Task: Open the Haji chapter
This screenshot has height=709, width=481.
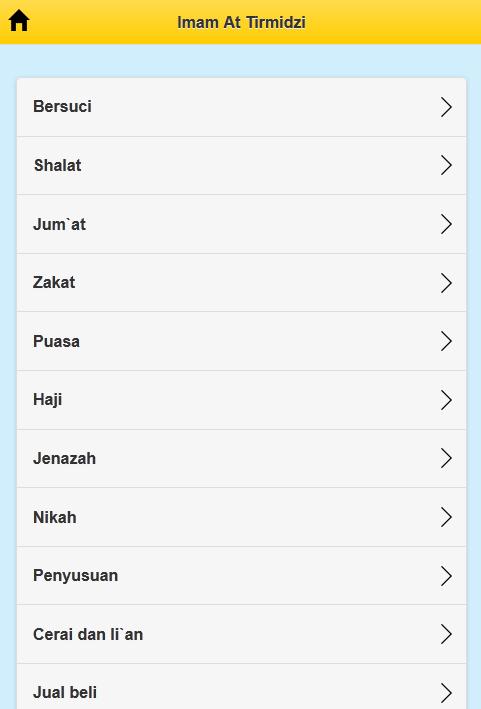Action: [241, 400]
